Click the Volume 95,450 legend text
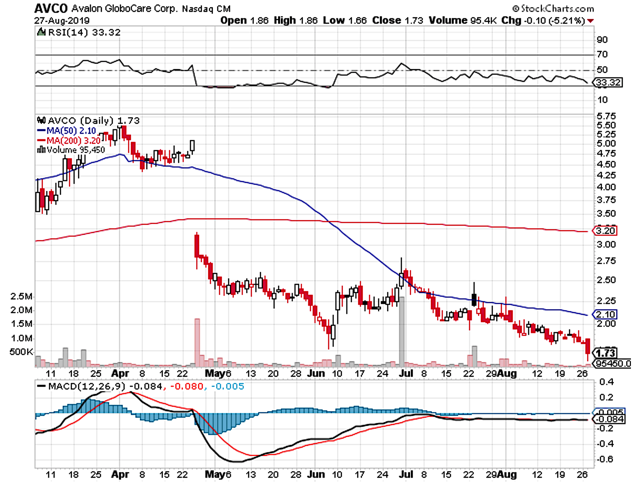The width and height of the screenshot is (640, 485). (x=76, y=150)
